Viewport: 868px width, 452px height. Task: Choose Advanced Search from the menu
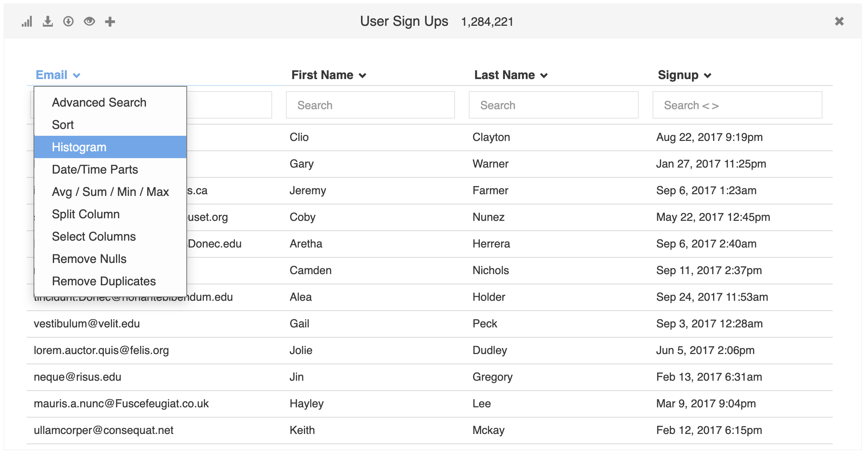tap(110, 102)
